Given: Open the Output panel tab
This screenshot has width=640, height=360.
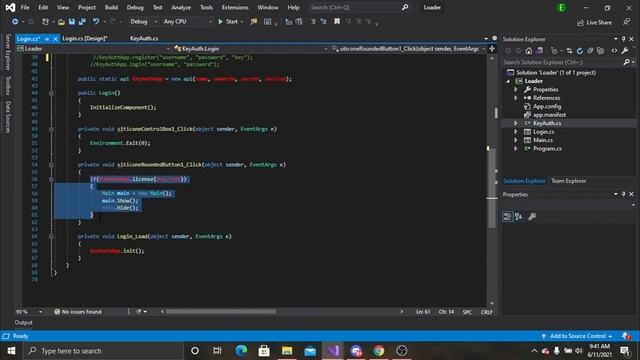Looking at the screenshot, I should click(24, 322).
